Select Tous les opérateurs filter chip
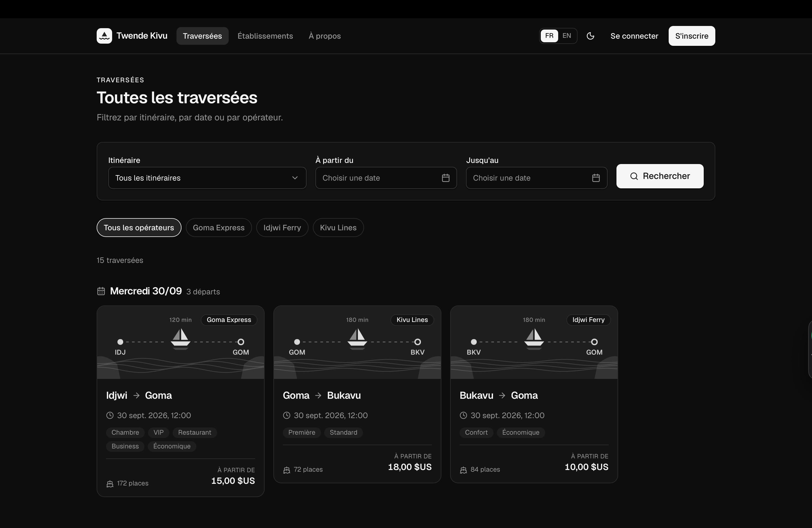The width and height of the screenshot is (812, 528). pos(139,228)
